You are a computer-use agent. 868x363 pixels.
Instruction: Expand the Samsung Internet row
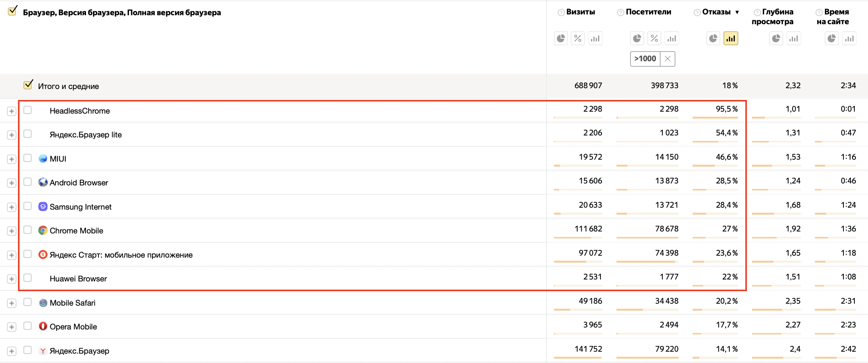coord(12,207)
